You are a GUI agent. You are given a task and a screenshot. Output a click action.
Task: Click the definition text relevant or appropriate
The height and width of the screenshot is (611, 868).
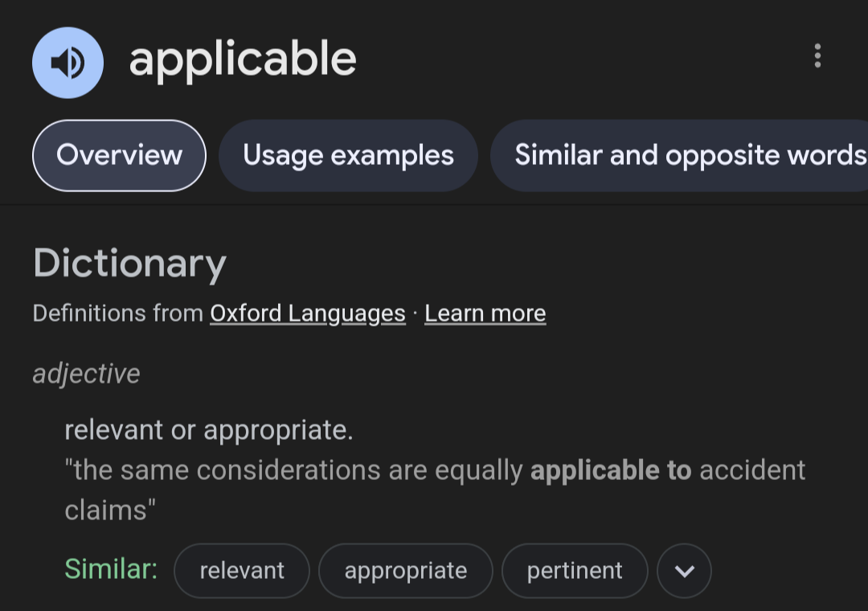coord(209,430)
